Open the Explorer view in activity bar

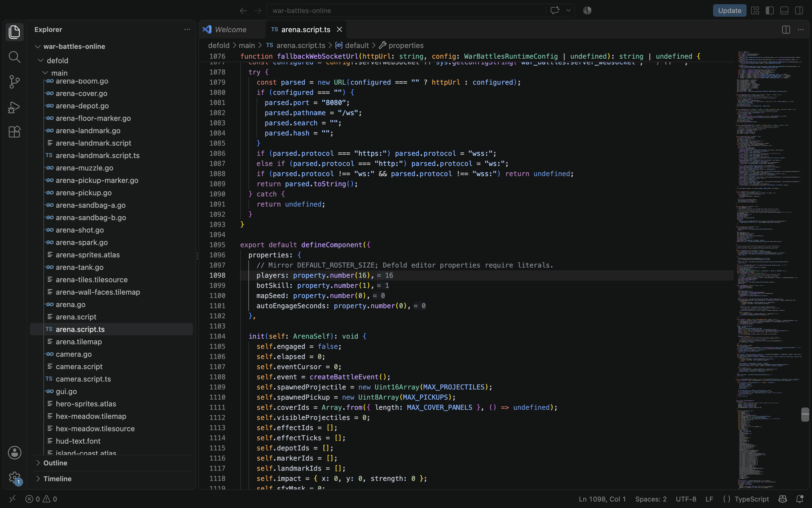click(14, 32)
